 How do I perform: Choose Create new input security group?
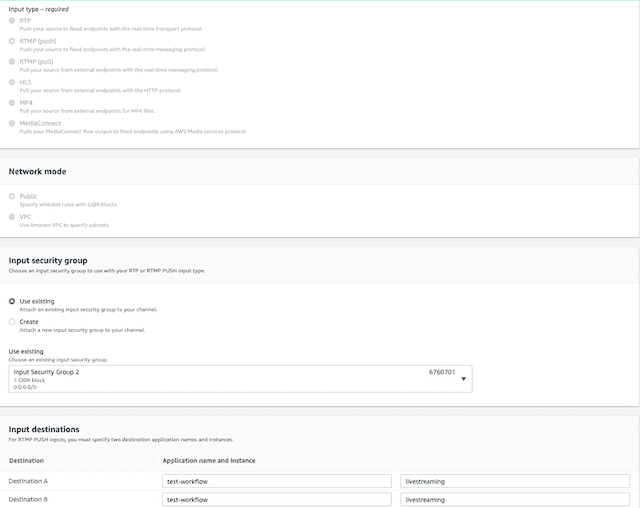[x=12, y=322]
